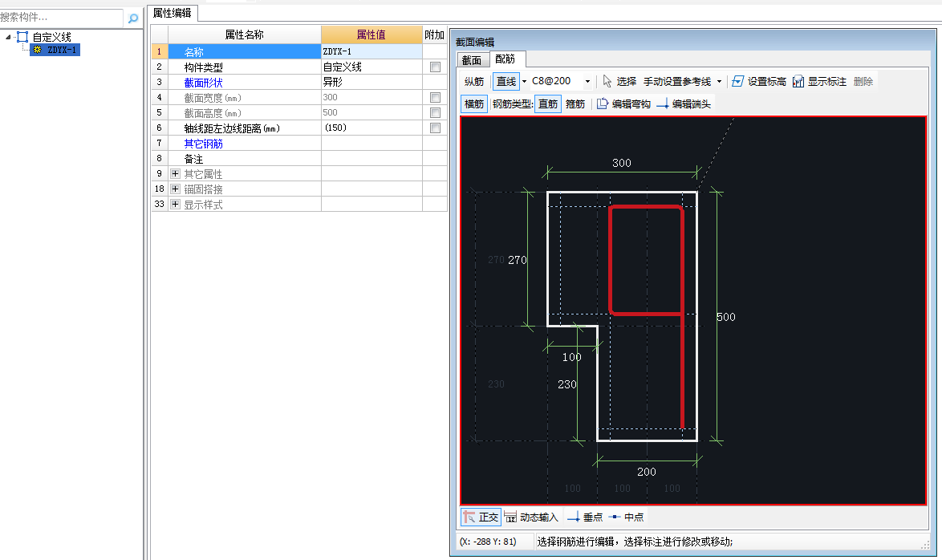Screen dimensions: 942x560
Task: Check the 附加 box for 截面宽度
Action: 435,97
